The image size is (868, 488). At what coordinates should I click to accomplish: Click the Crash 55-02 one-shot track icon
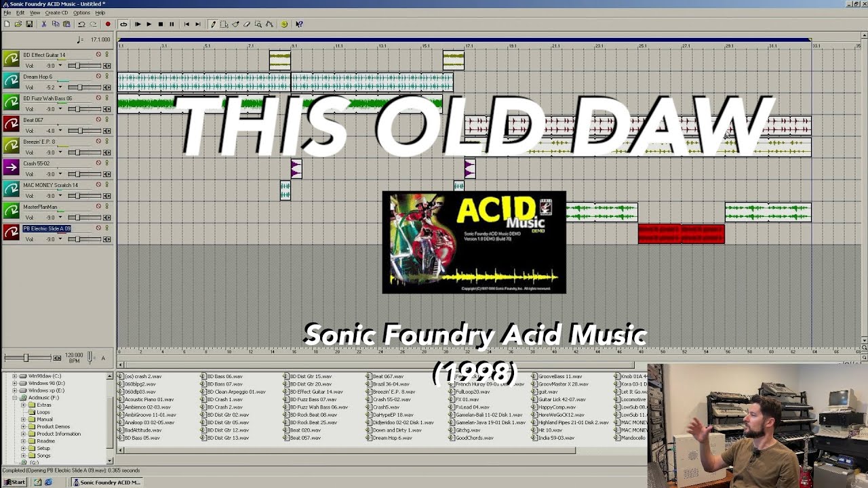[11, 167]
